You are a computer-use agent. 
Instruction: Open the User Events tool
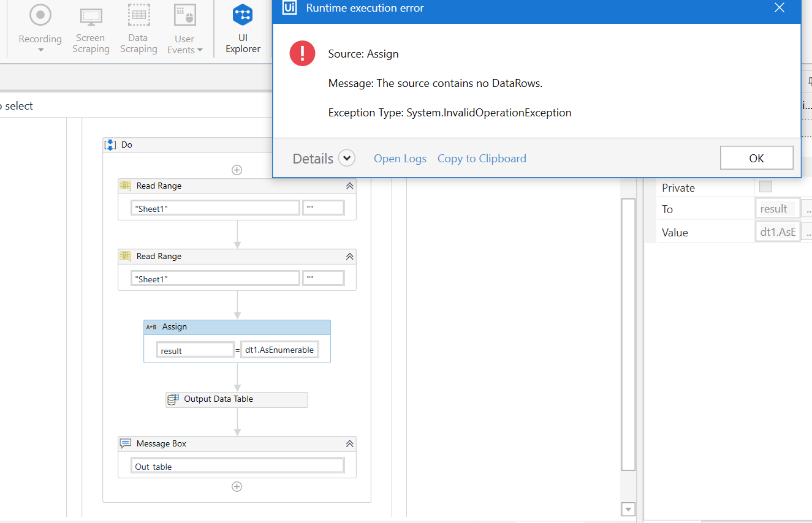tap(184, 15)
